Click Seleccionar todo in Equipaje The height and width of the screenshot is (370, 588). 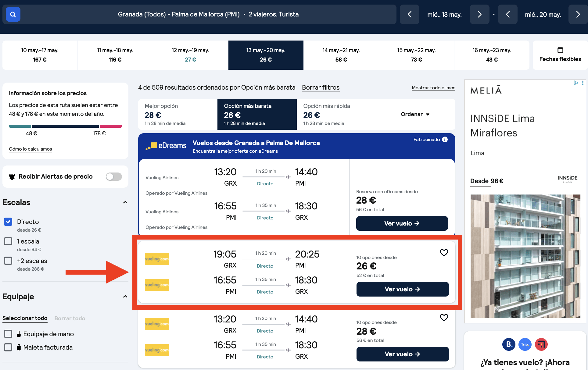click(x=25, y=318)
